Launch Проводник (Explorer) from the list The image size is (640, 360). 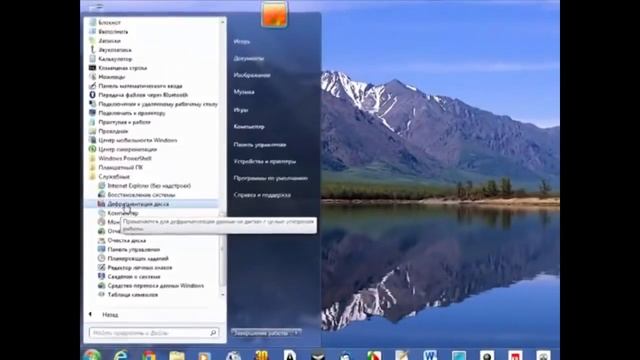(x=113, y=131)
